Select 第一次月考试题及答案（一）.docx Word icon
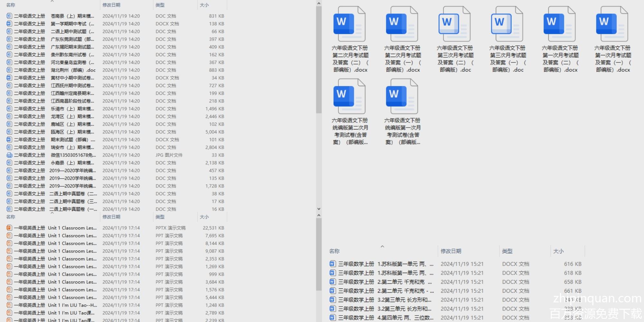Viewport: 644px width, 322px height. tap(612, 24)
